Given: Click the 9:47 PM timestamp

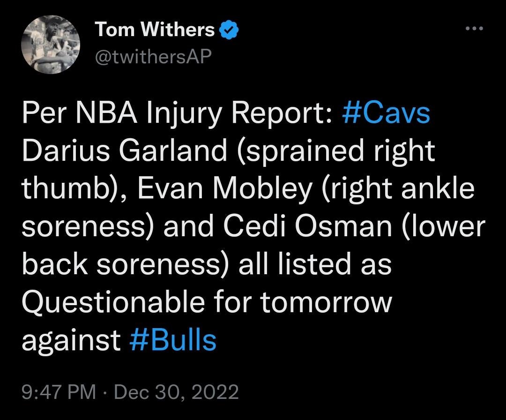Looking at the screenshot, I should [58, 391].
